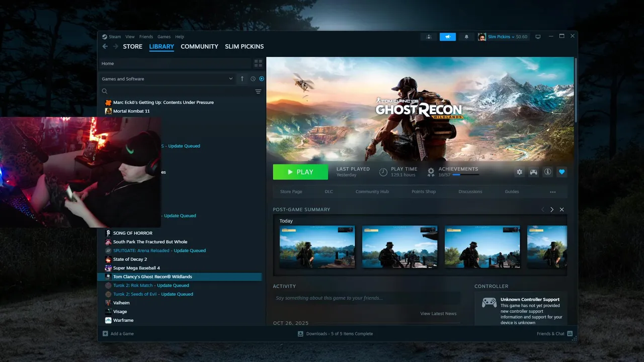Open the Friends & Chat icon
644x362 pixels.
[x=570, y=333]
